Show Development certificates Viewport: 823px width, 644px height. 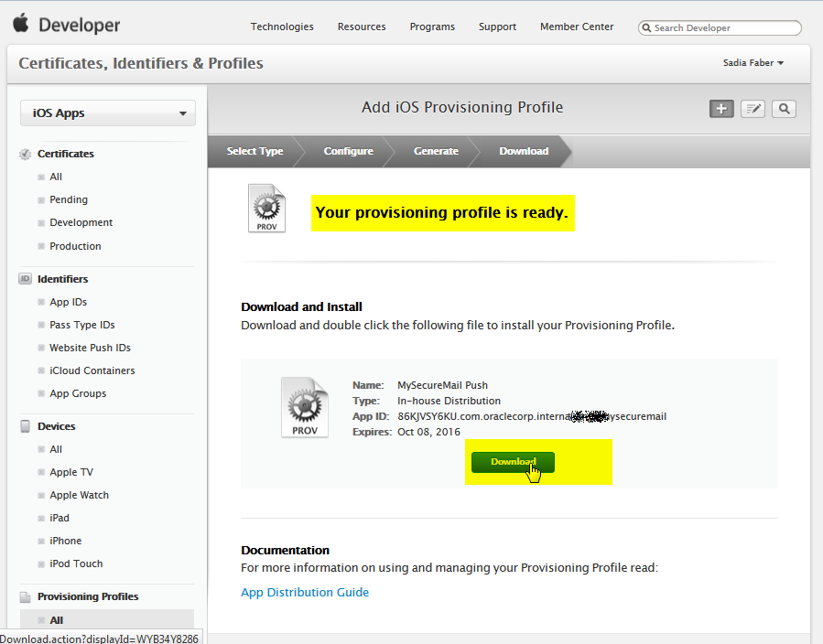[81, 222]
